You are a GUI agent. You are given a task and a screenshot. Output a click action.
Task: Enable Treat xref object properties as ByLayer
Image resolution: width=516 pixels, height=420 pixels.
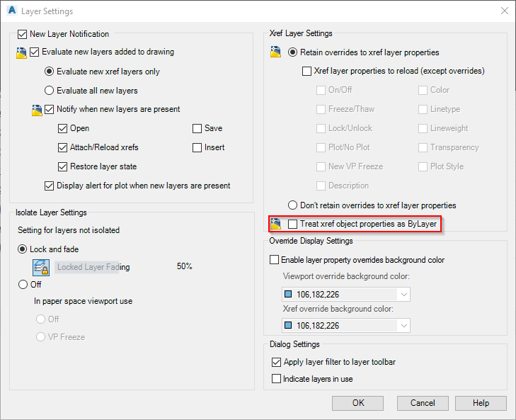pos(293,225)
